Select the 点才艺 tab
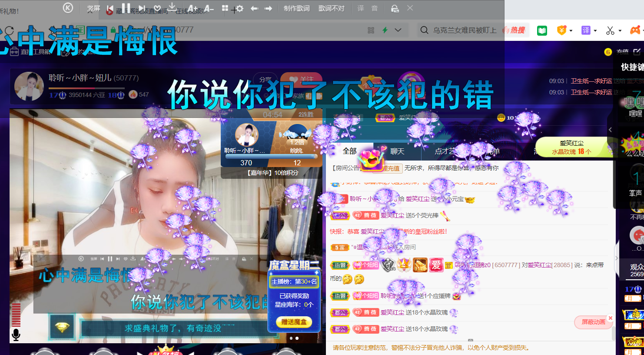Image resolution: width=644 pixels, height=355 pixels. click(x=445, y=151)
